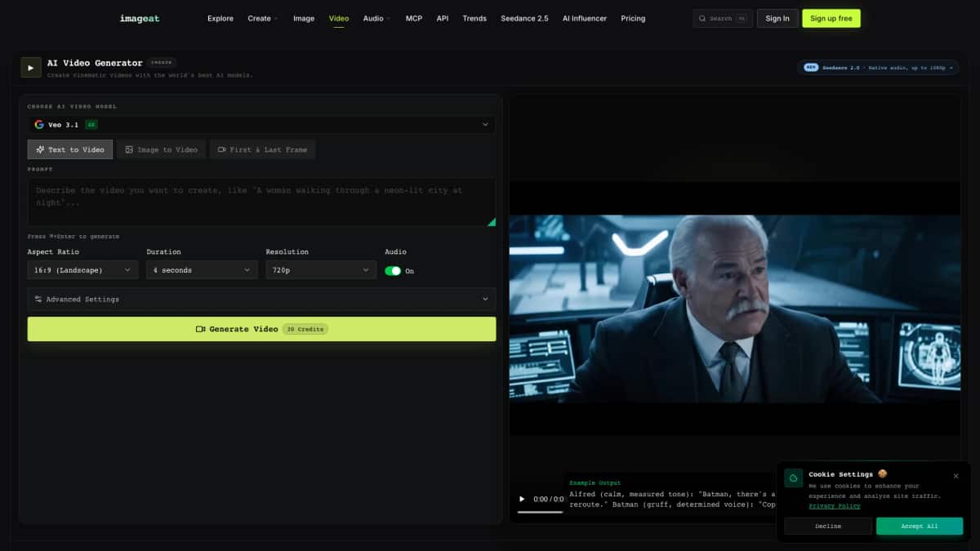Click the Generate Video button
This screenshot has height=551, width=980.
click(261, 329)
